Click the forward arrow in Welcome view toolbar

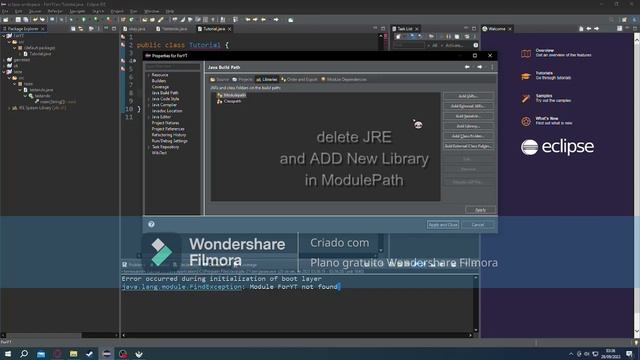coord(597,29)
